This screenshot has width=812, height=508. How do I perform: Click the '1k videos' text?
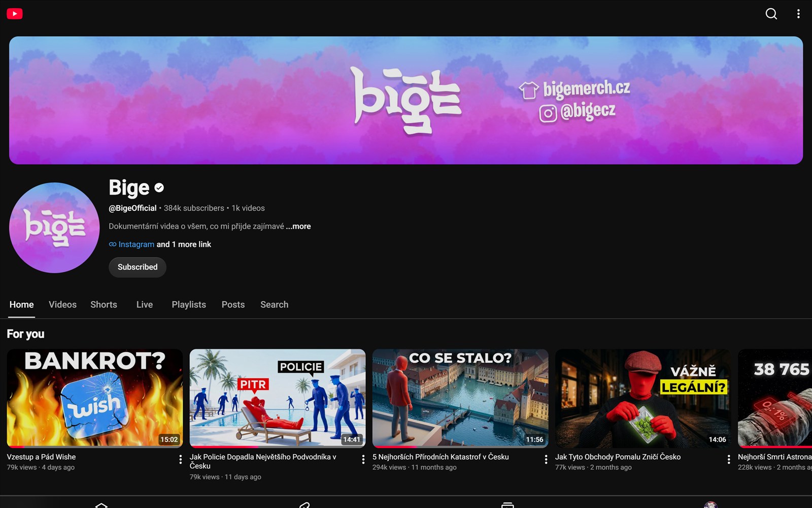[248, 208]
